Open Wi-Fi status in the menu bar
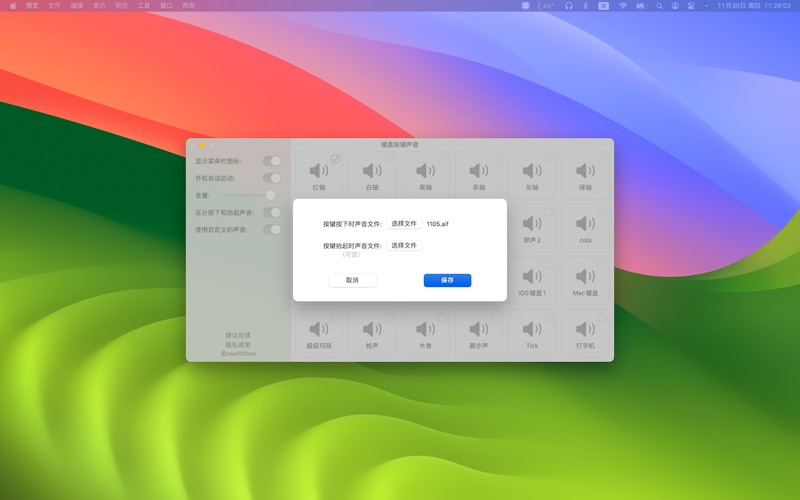The width and height of the screenshot is (800, 500). coord(623,6)
